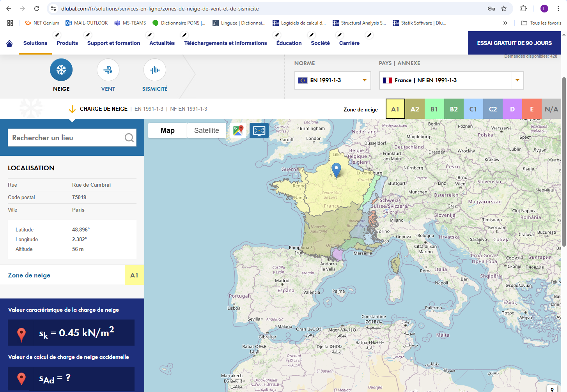Open the Éducation menu

pos(289,43)
